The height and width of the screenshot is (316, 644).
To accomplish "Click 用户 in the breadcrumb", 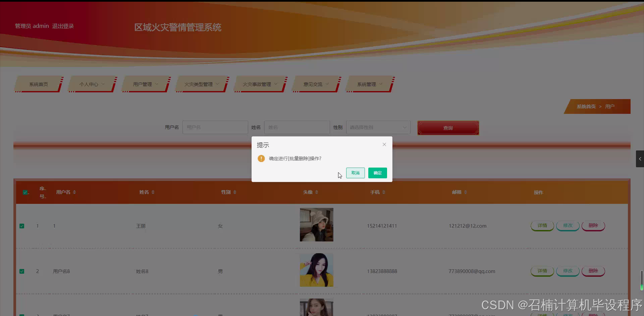I will (610, 106).
